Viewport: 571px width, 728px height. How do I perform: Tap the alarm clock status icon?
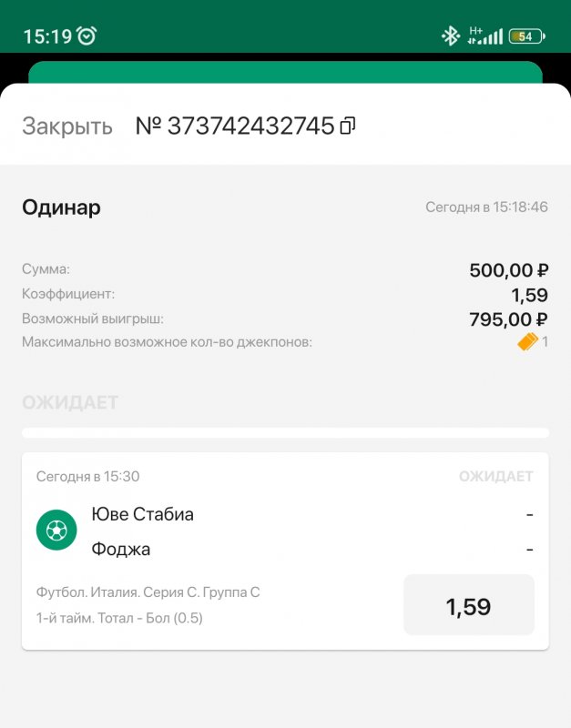pos(87,36)
